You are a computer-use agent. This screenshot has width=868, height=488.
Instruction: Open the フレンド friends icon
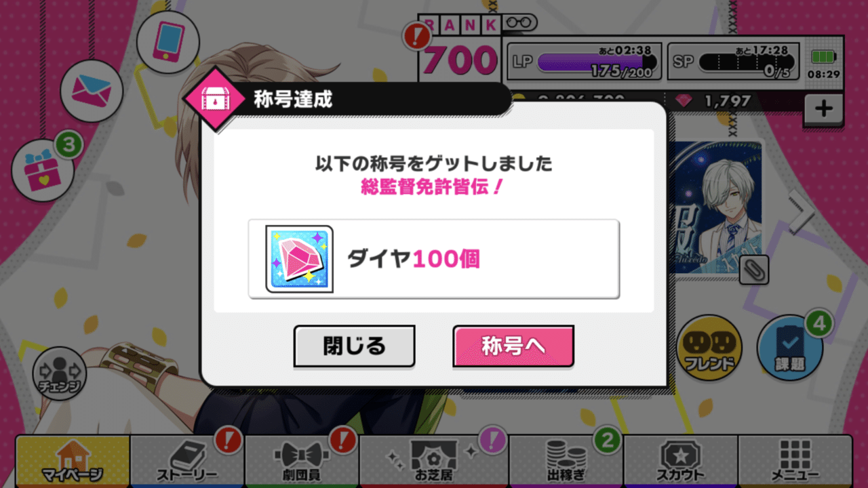click(x=709, y=348)
